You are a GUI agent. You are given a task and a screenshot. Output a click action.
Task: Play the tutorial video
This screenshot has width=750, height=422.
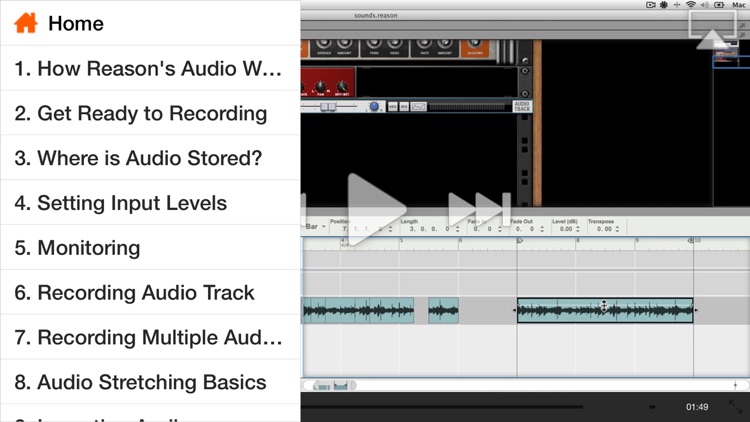point(376,209)
